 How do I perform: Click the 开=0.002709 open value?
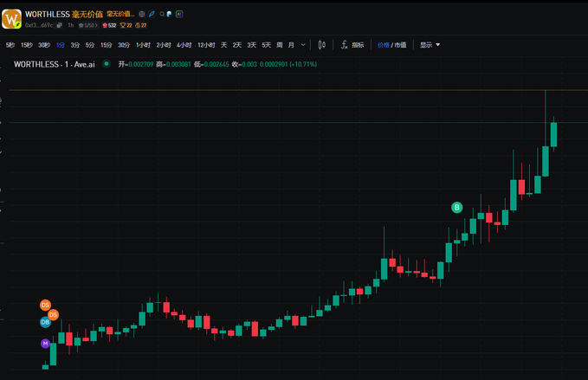[136, 64]
